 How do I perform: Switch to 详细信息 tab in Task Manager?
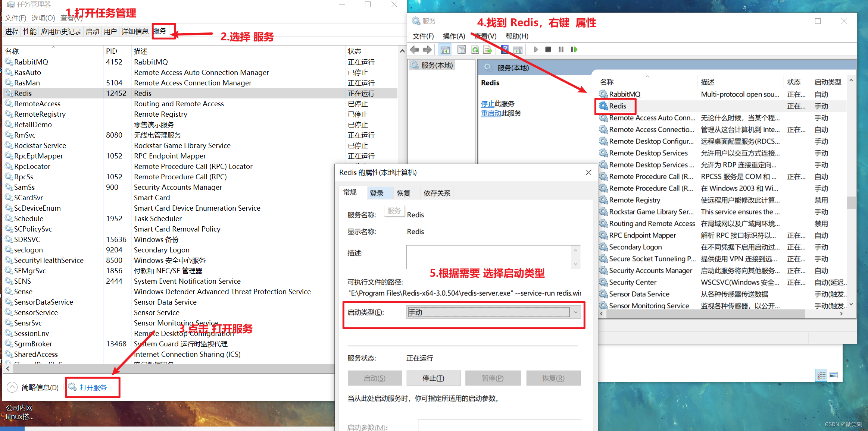click(135, 32)
